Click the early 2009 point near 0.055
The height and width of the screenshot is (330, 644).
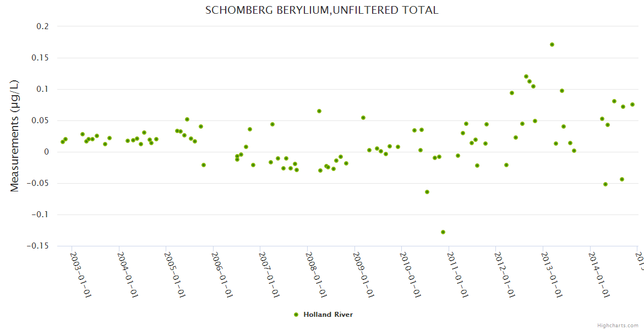pos(363,118)
